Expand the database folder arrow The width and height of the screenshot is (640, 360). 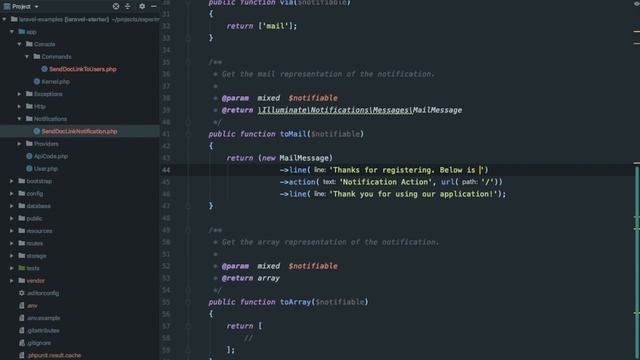click(x=12, y=206)
